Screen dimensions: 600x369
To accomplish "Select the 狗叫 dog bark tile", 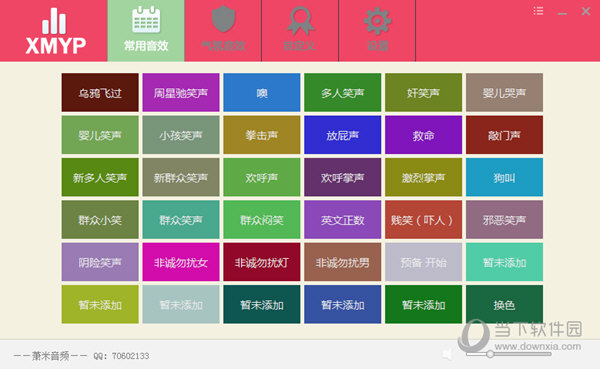I will (504, 177).
